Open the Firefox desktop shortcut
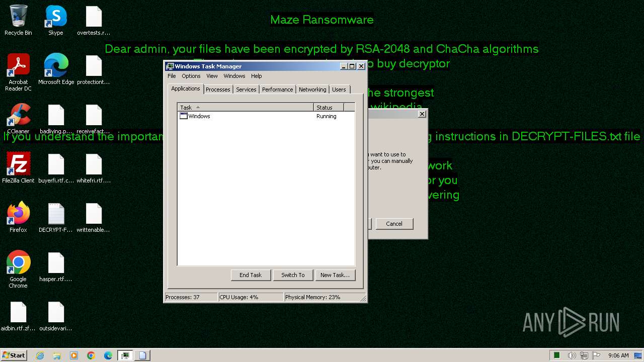Screen dimensions: 644x362 (18, 217)
